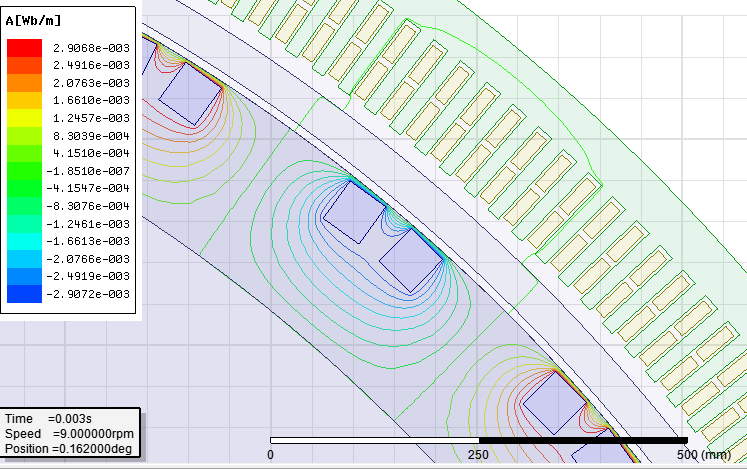
Task: Click the Speed =9.000000rpm readout
Action: [69, 434]
